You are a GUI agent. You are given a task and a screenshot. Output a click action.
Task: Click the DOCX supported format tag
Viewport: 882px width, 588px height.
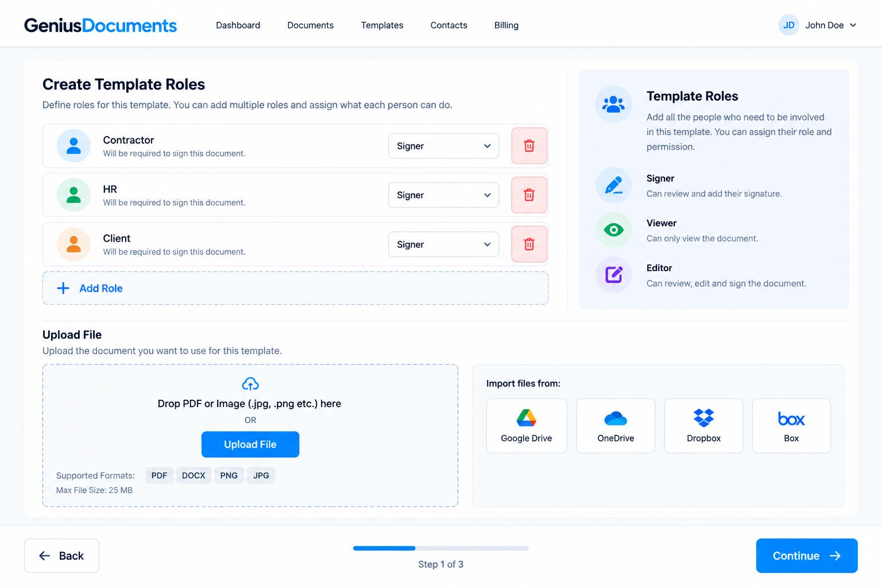[194, 475]
